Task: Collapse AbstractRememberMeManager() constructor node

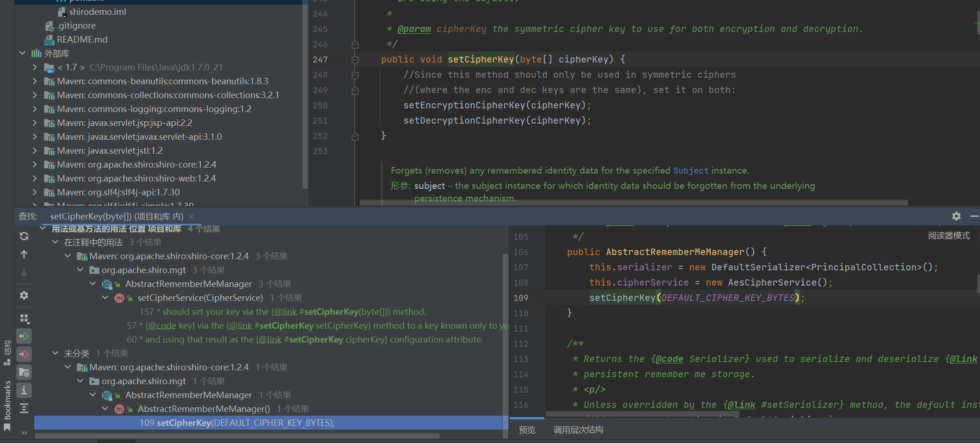Action: pyautogui.click(x=105, y=409)
